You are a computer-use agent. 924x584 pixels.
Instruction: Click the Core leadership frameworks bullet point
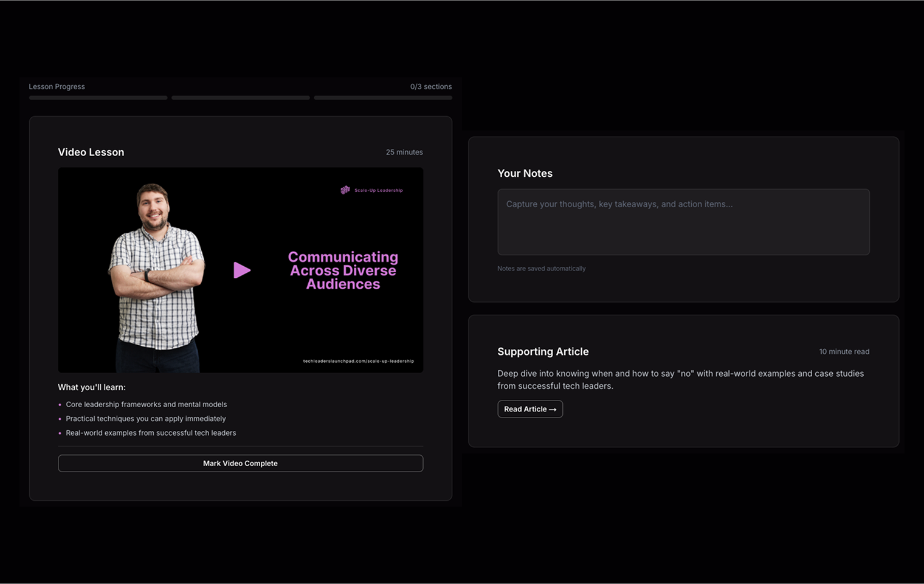146,405
